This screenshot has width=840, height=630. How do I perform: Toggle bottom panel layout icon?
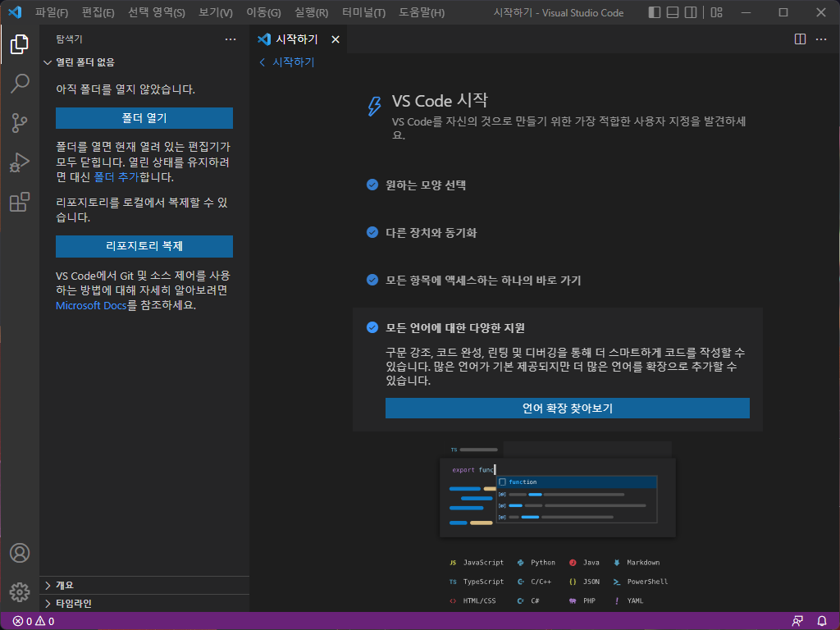pyautogui.click(x=673, y=12)
